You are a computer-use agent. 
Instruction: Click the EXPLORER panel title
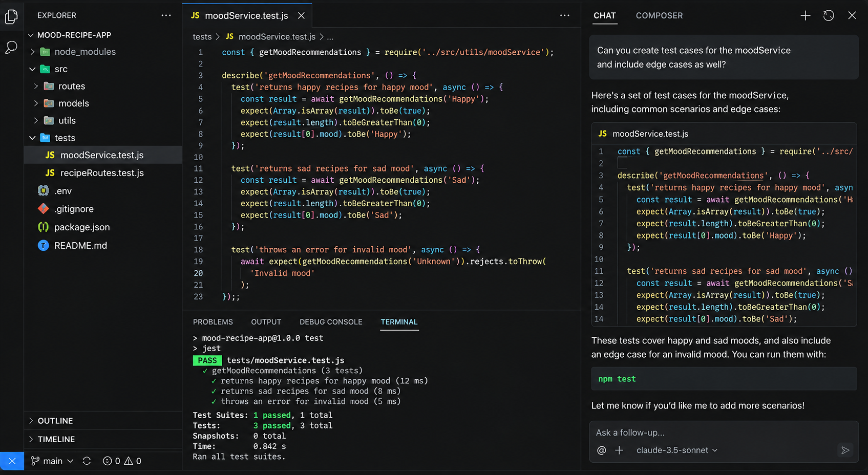[x=57, y=15]
